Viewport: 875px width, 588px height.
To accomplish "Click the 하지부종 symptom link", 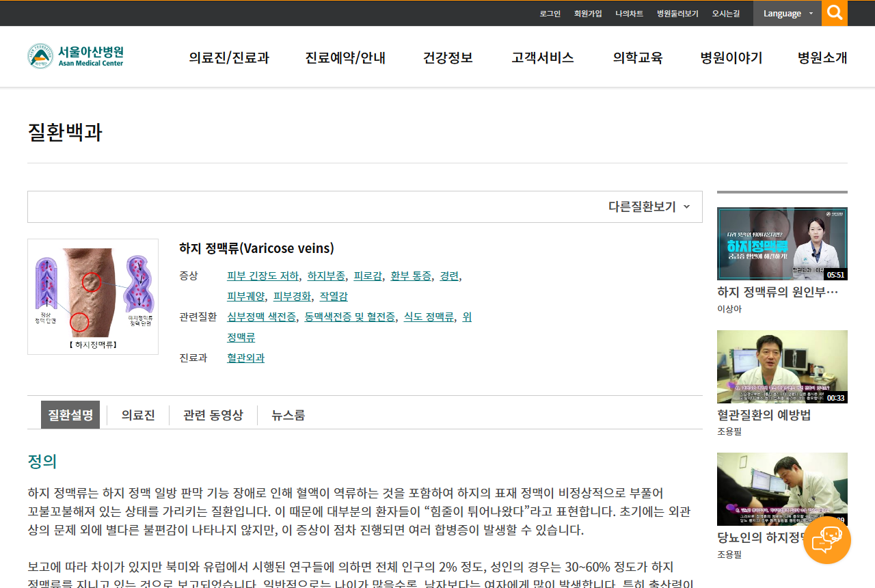I will pos(326,276).
